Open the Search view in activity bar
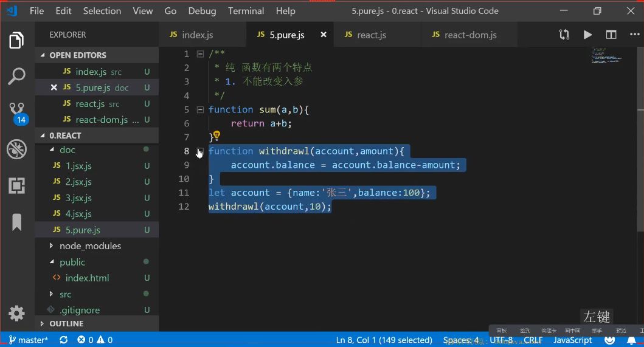 (16, 77)
